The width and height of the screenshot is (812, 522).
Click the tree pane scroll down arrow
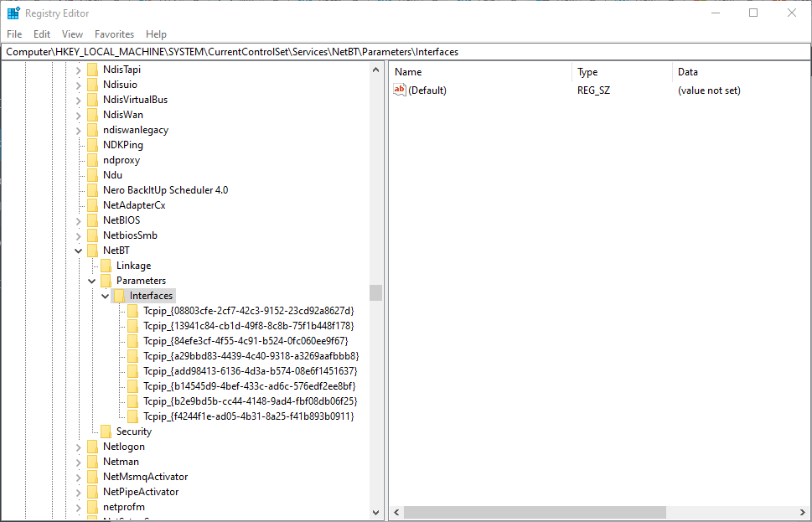(x=376, y=513)
